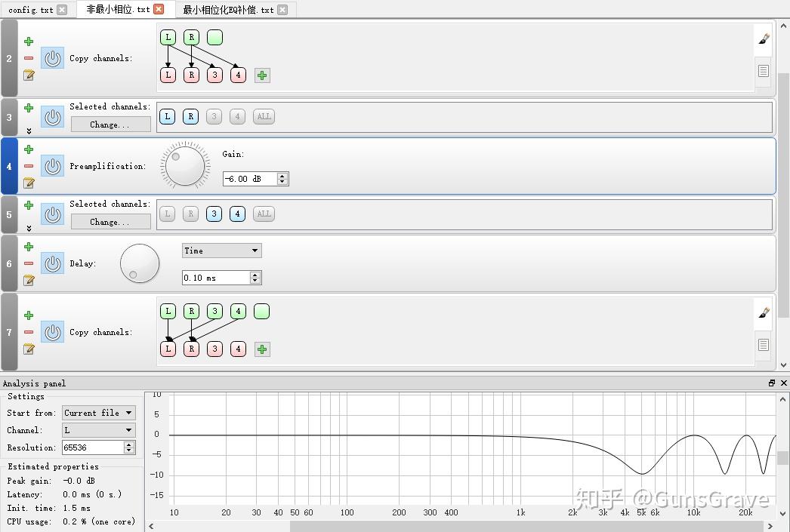This screenshot has width=790, height=532.
Task: Add output channel in row 7 graph
Action: point(262,349)
